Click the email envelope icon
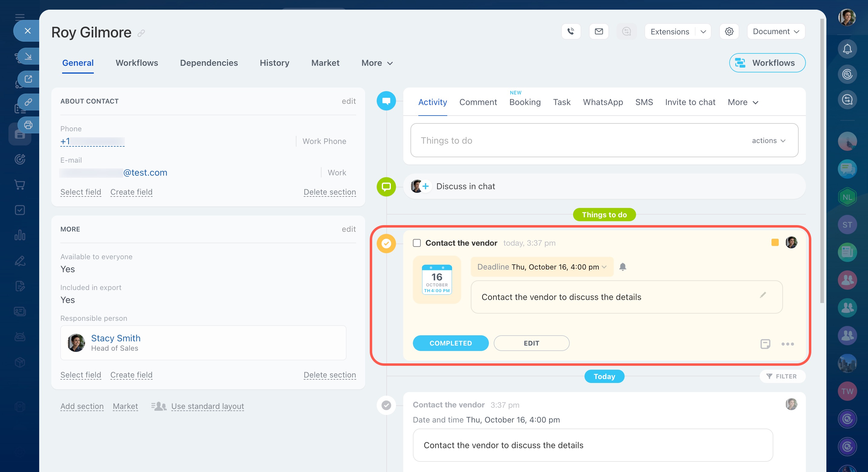 pyautogui.click(x=599, y=31)
